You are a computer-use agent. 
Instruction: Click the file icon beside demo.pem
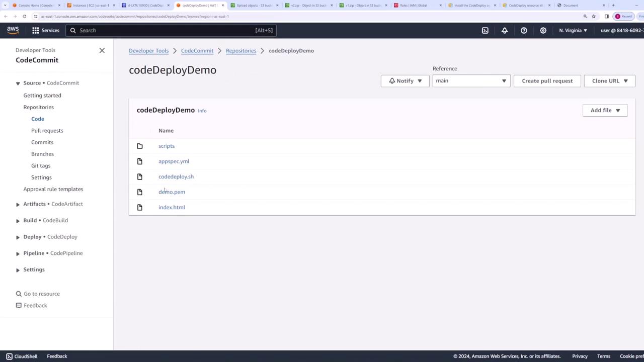click(x=140, y=192)
